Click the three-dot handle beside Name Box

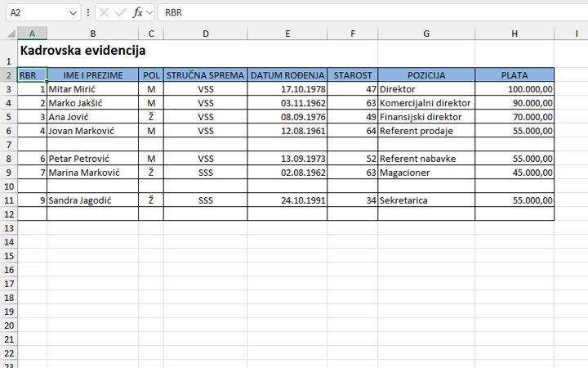click(x=88, y=13)
